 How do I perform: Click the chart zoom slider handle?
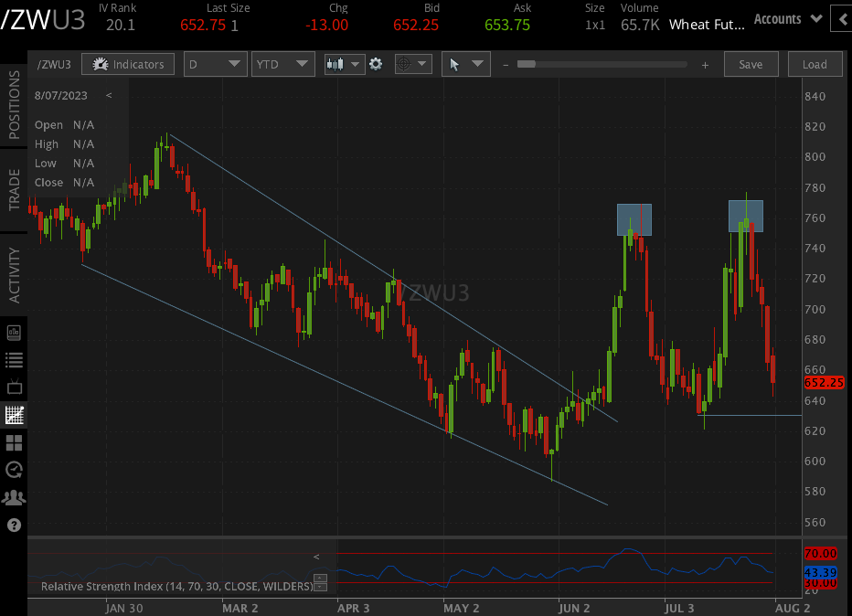tap(526, 64)
